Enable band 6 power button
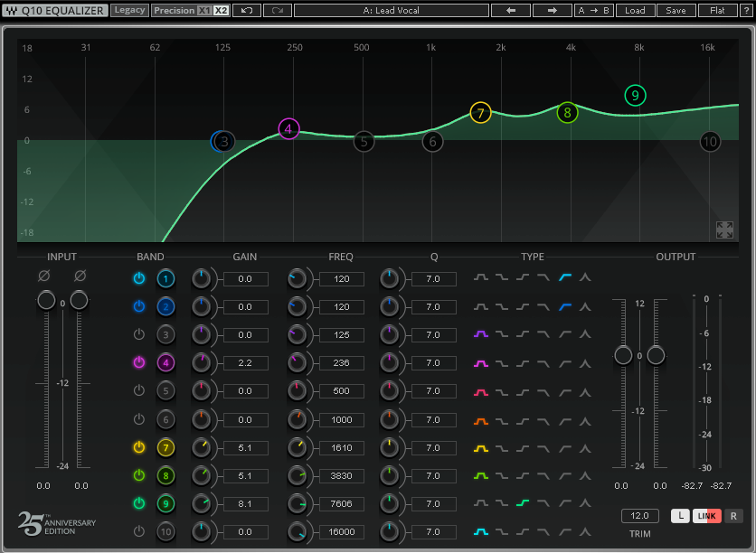Image resolution: width=756 pixels, height=553 pixels. tap(139, 419)
